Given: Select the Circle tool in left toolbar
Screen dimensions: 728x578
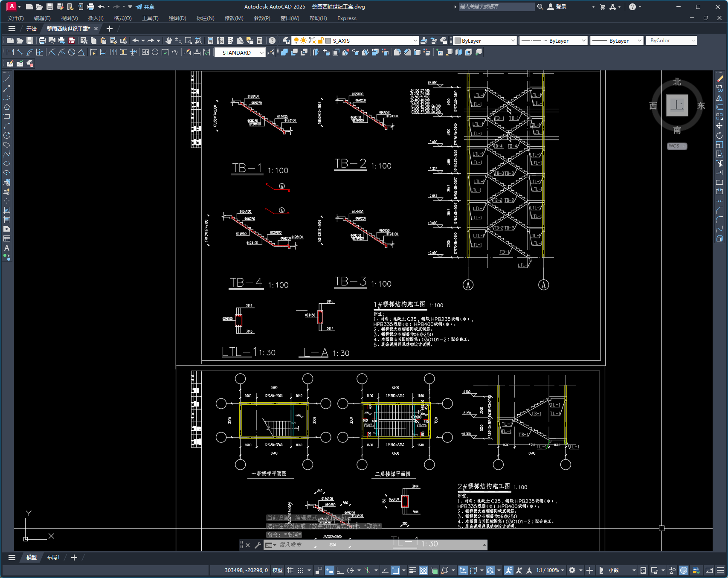Looking at the screenshot, I should point(7,135).
